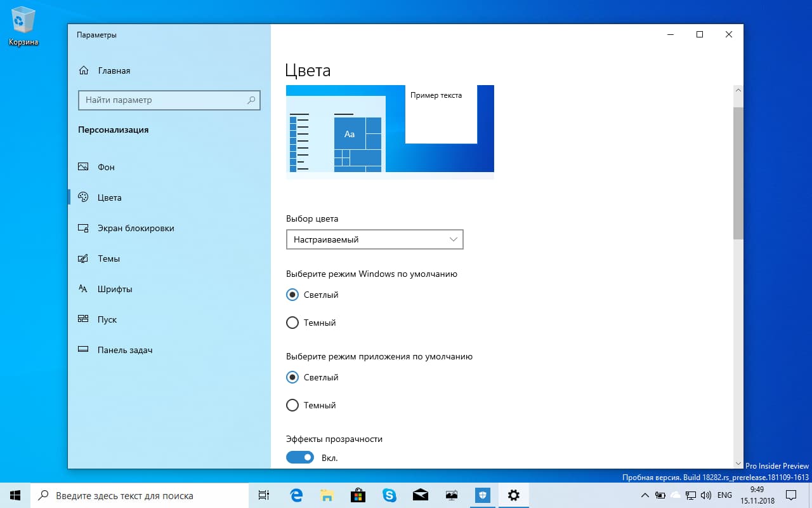Image resolution: width=812 pixels, height=508 pixels.
Task: Open Microsoft Edge from the taskbar
Action: pos(296,495)
